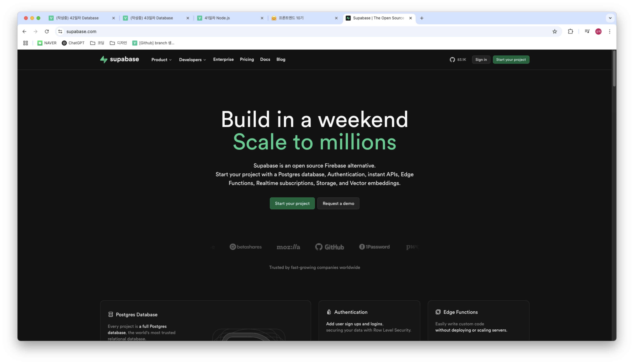The image size is (634, 364).
Task: Open the Extensions puzzle icon
Action: coord(570,32)
